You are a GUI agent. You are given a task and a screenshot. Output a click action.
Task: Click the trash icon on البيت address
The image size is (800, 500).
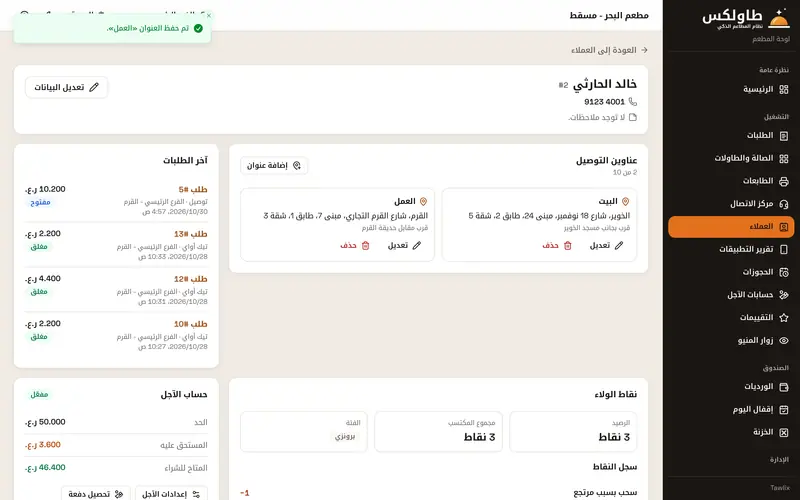[x=567, y=245]
